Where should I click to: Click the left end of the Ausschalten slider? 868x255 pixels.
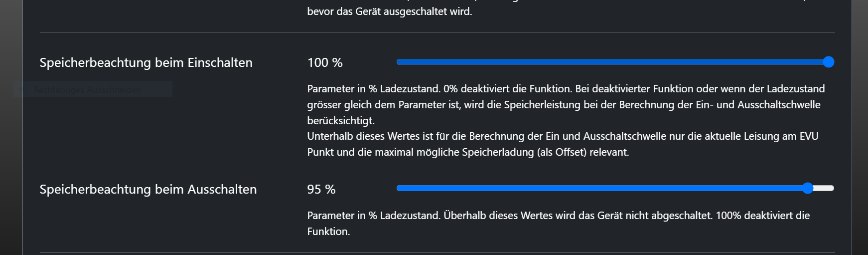(399, 188)
